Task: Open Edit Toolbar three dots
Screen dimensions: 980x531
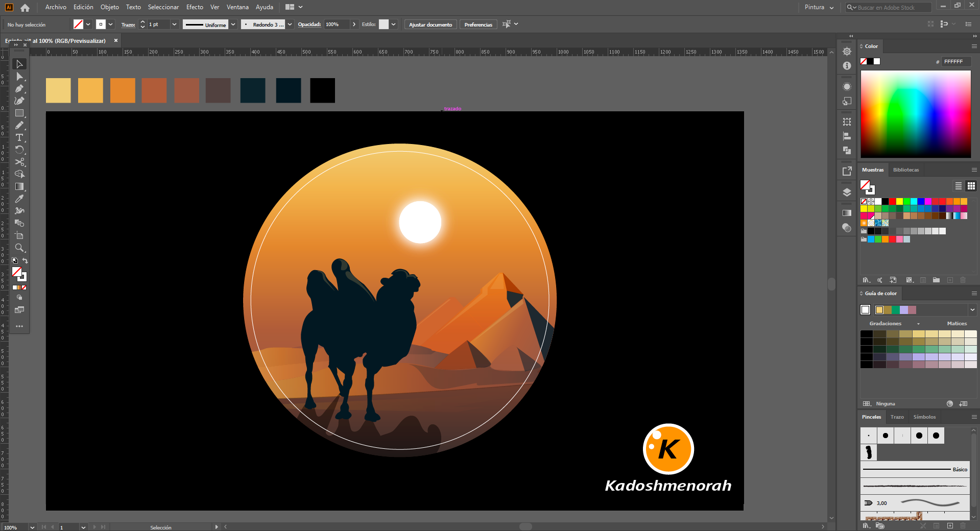Action: (19, 326)
